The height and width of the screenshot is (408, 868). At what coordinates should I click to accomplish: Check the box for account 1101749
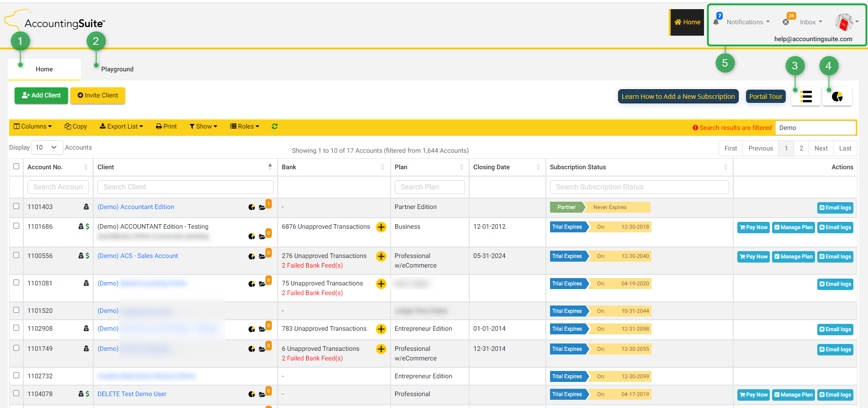16,348
